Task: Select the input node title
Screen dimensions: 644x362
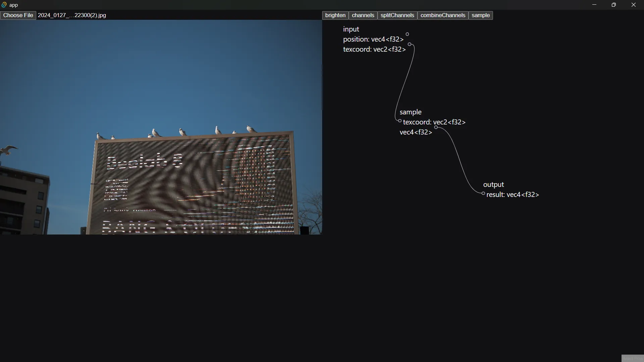Action: tap(351, 29)
